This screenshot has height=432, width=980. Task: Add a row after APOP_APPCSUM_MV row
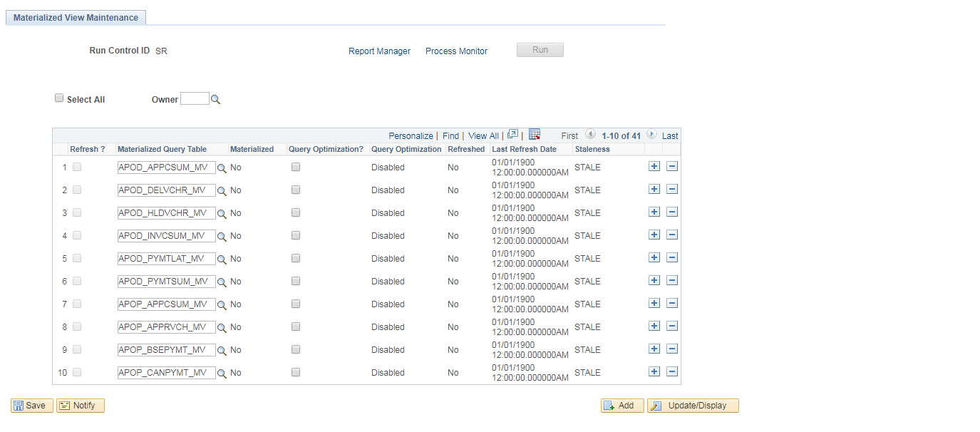(654, 303)
